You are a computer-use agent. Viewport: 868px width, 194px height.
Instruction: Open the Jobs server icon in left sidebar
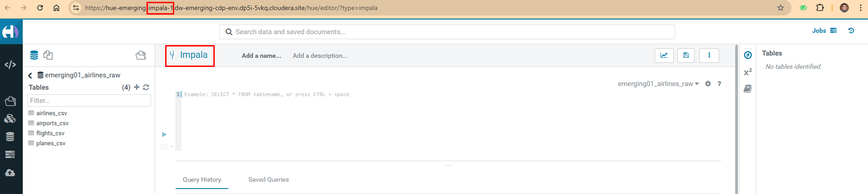click(10, 155)
